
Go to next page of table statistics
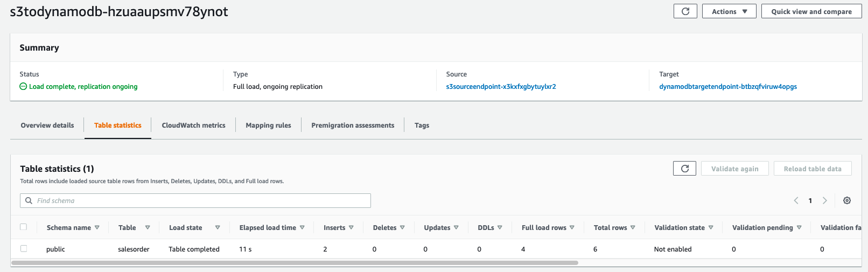824,200
